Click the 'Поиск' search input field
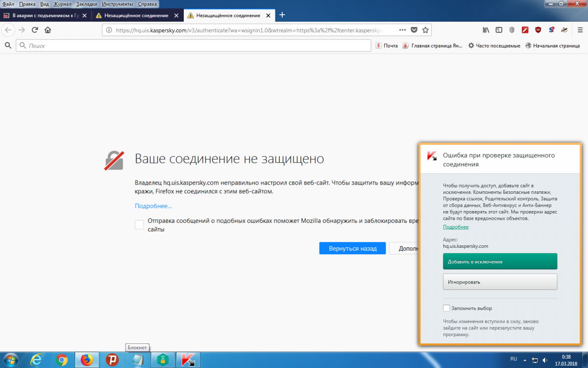 tap(194, 46)
